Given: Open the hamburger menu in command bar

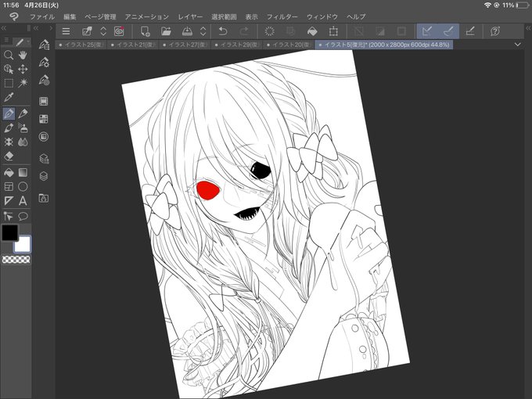Looking at the screenshot, I should pos(66,31).
